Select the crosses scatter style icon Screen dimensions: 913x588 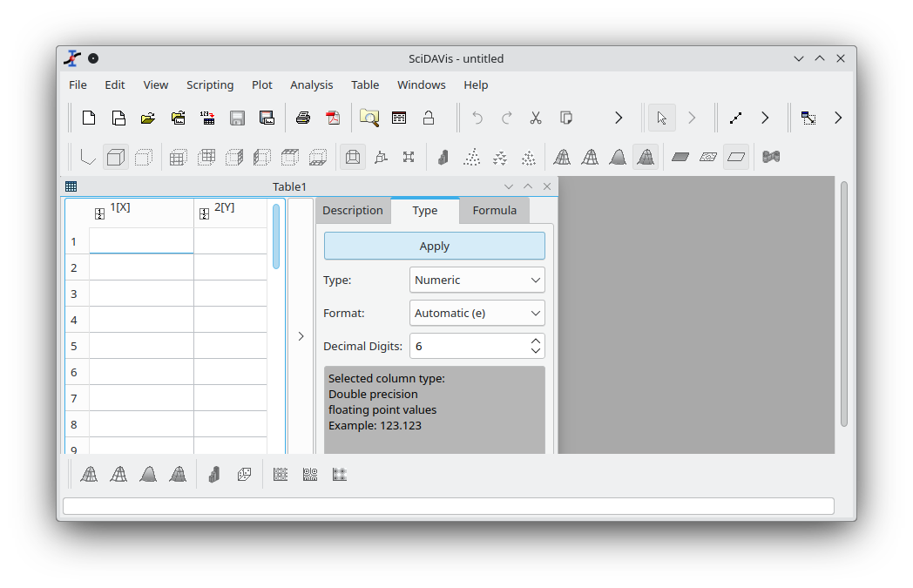point(528,157)
